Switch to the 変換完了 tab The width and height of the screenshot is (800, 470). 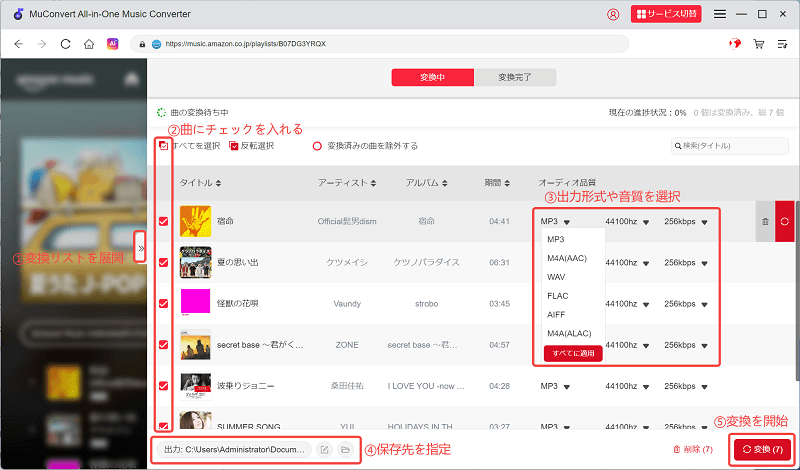point(515,78)
